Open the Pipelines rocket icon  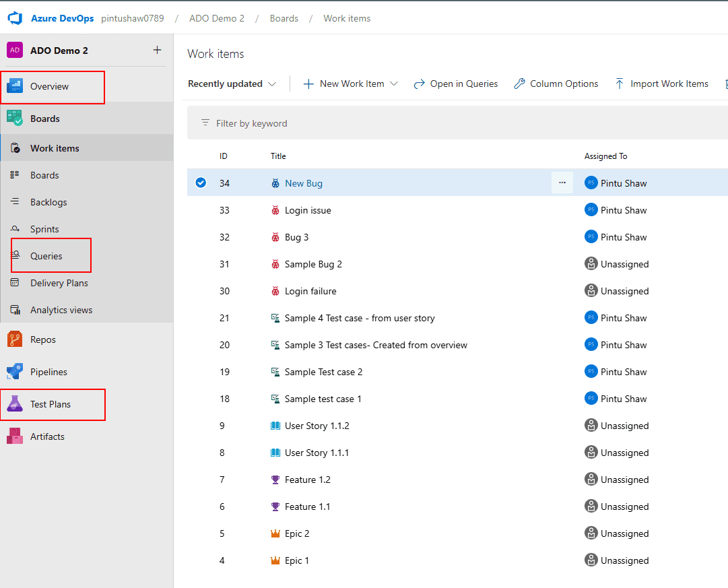(15, 372)
